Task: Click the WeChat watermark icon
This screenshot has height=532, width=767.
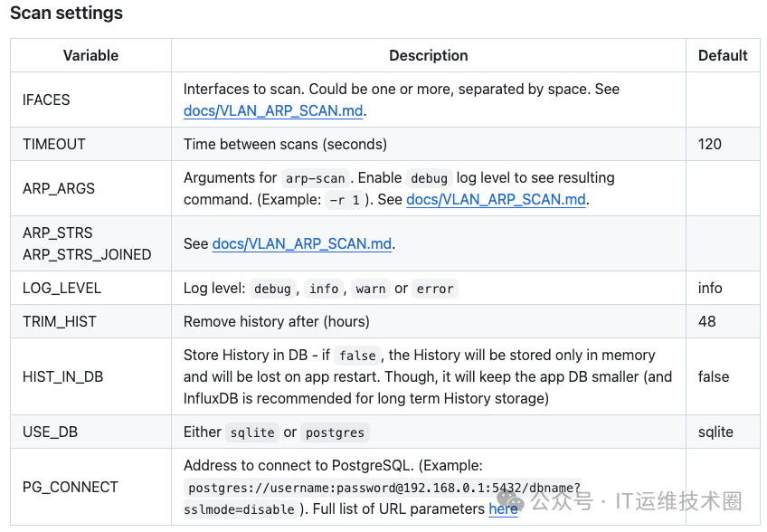Action: click(513, 501)
